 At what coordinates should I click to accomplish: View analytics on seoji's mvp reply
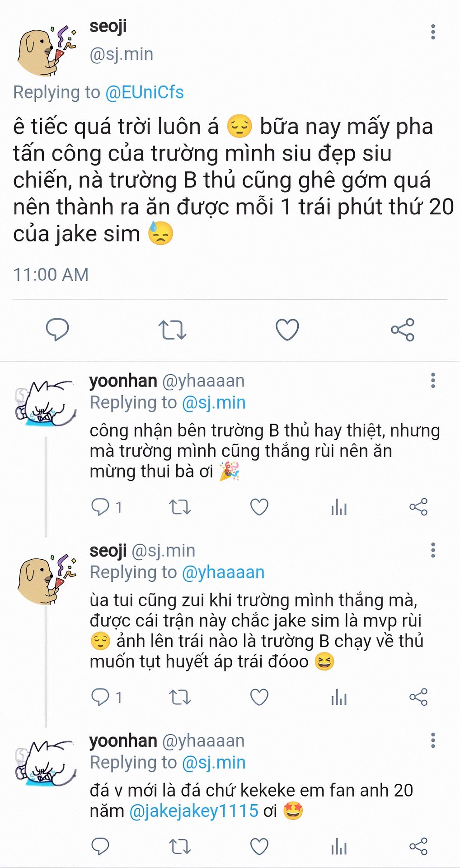(x=339, y=697)
